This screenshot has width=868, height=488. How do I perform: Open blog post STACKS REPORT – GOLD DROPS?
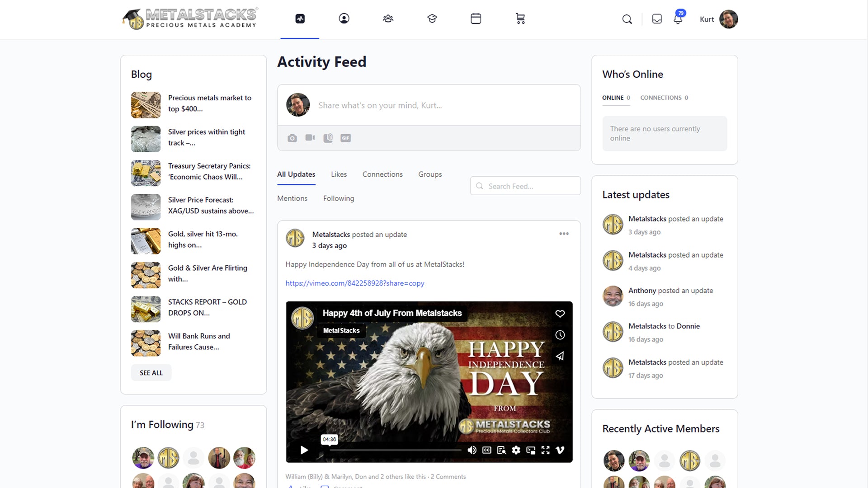tap(208, 307)
